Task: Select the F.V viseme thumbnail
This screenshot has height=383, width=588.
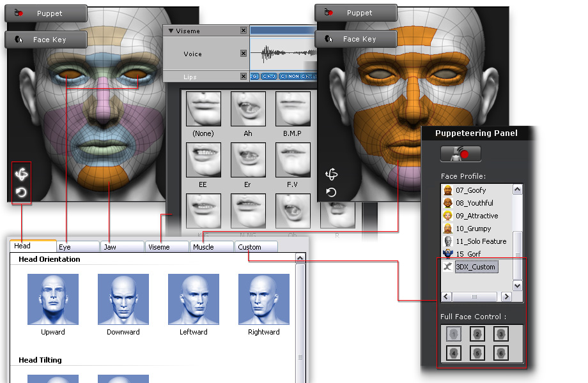Action: pyautogui.click(x=293, y=160)
